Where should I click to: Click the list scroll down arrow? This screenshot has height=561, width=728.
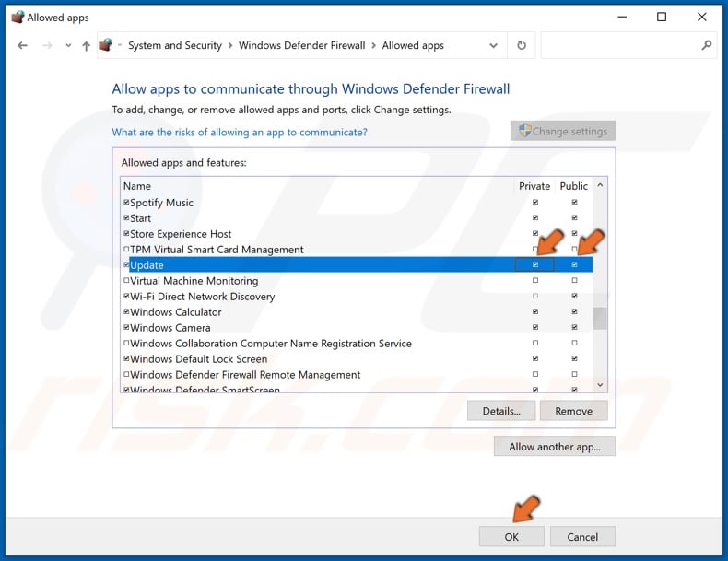tap(600, 385)
